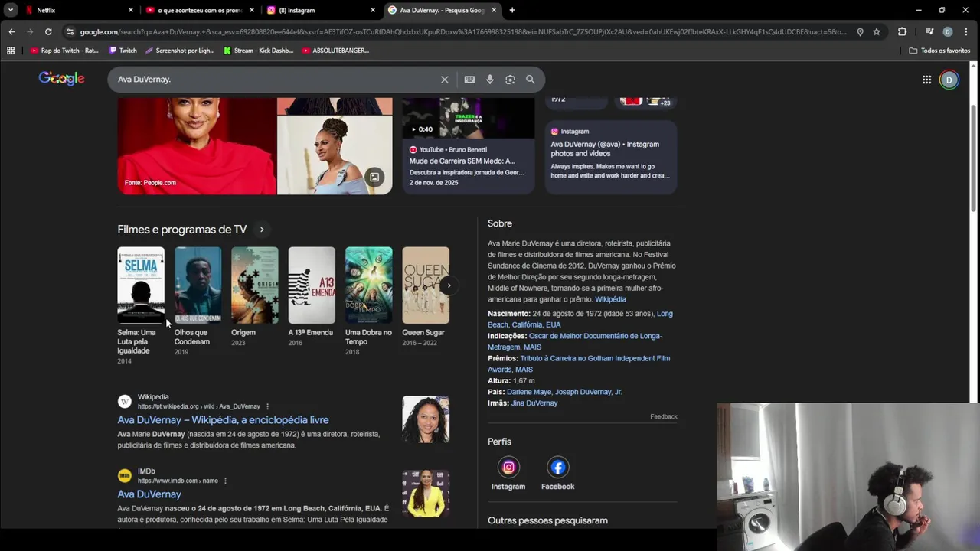The image size is (980, 551).
Task: Open the browser extensions puzzle icon
Action: (902, 31)
